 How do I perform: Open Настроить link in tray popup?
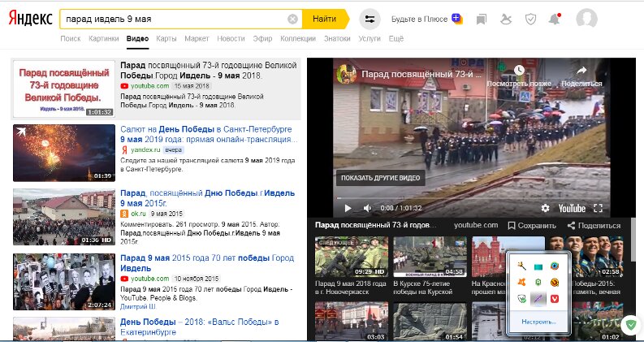point(538,322)
